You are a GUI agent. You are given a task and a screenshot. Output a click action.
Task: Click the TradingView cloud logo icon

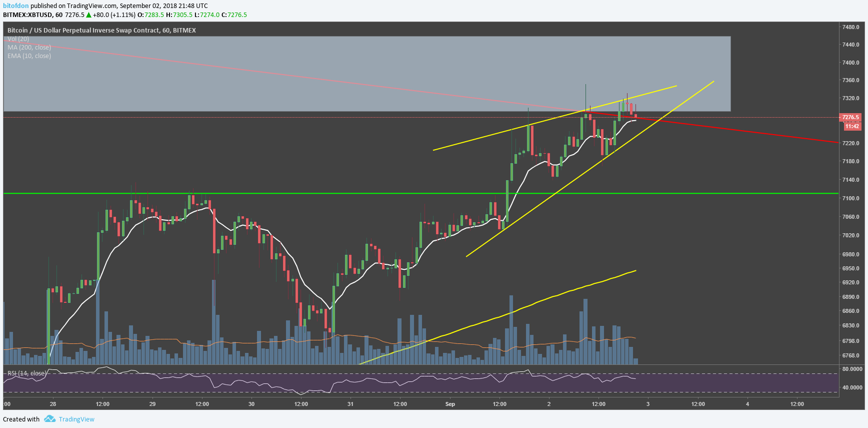click(x=49, y=419)
